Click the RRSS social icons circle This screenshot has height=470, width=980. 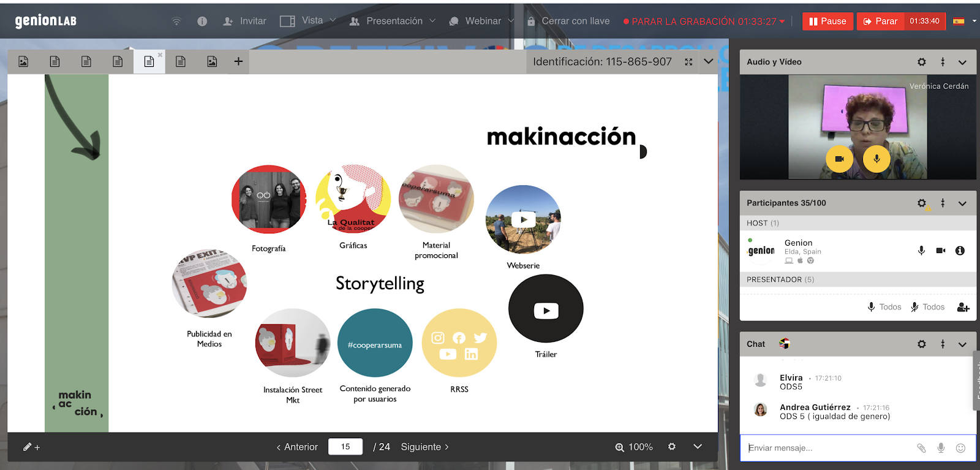459,343
